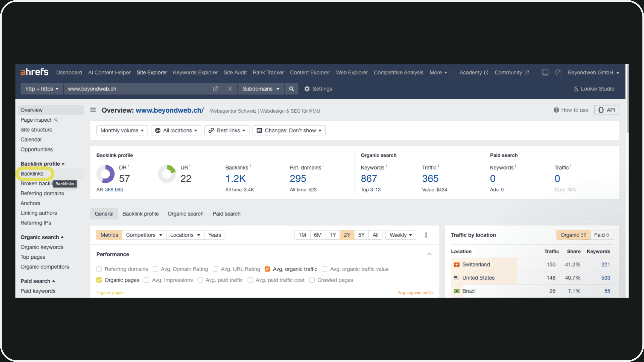
Task: Enable Referring domains checkbox
Action: [x=99, y=269]
